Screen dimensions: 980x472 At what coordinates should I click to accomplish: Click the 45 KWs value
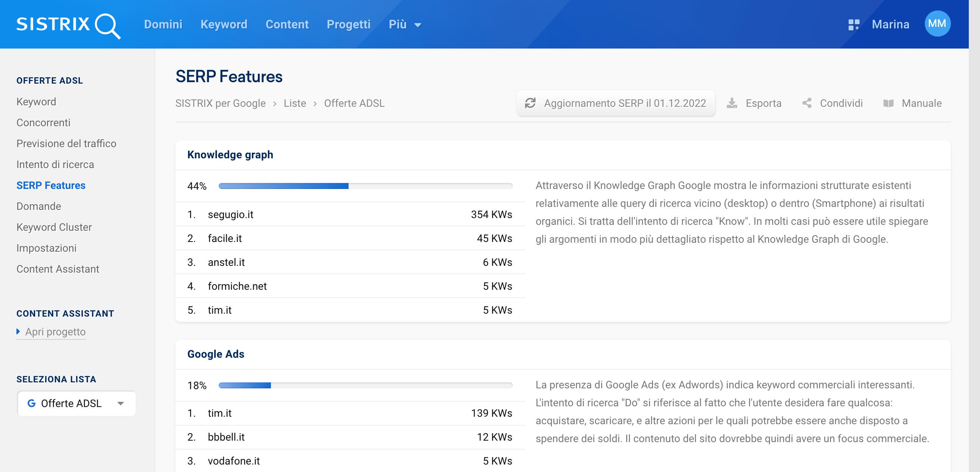click(494, 238)
